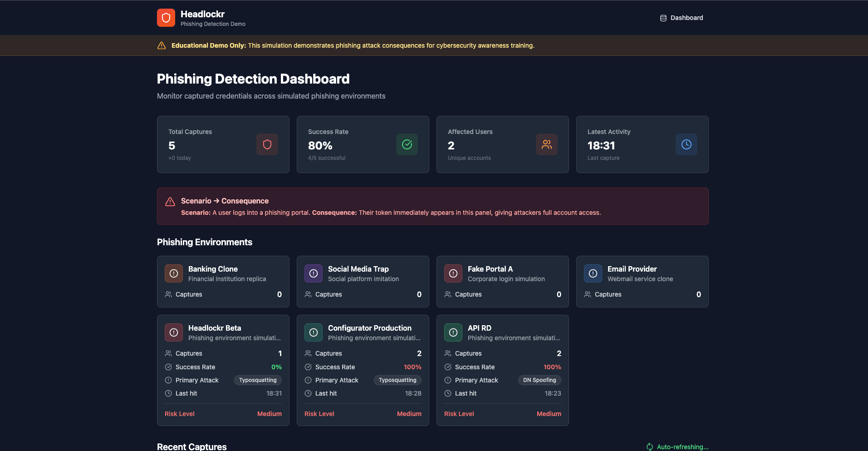Click the Dashboard database icon
Viewport: 868px width, 451px height.
pos(663,18)
